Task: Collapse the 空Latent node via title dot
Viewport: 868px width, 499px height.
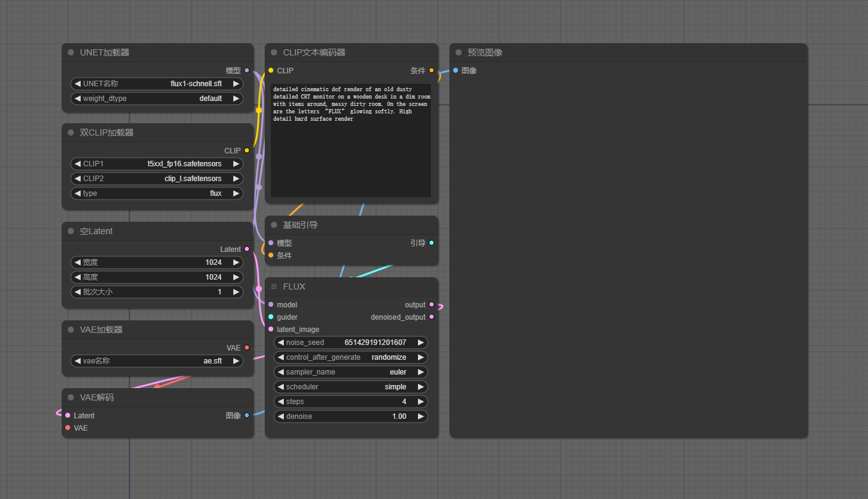Action: (71, 231)
